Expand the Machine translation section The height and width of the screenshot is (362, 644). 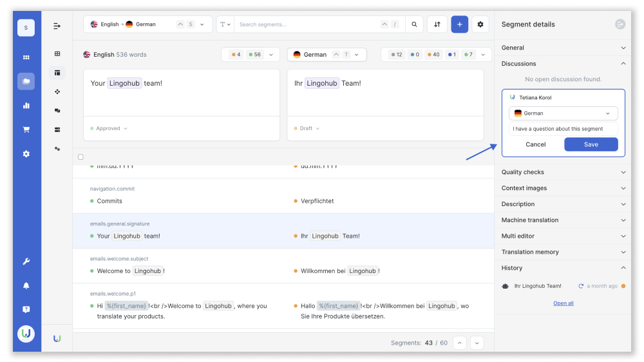563,220
